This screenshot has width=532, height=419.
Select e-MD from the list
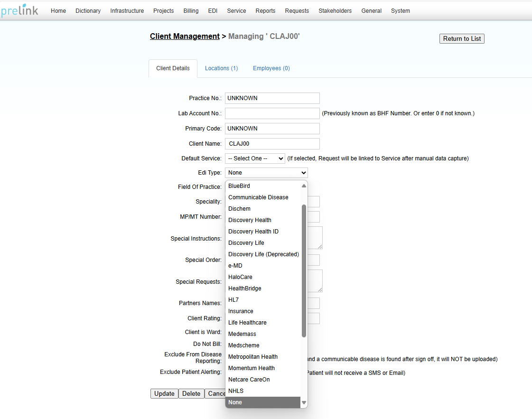[263, 266]
